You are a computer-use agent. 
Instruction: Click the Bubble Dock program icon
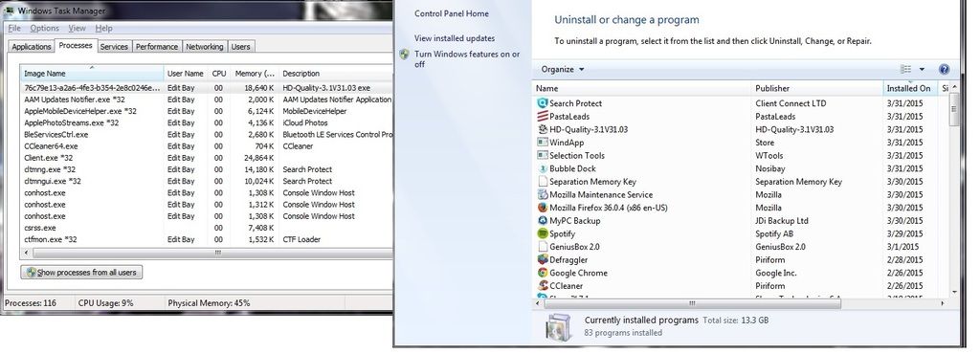click(x=543, y=168)
